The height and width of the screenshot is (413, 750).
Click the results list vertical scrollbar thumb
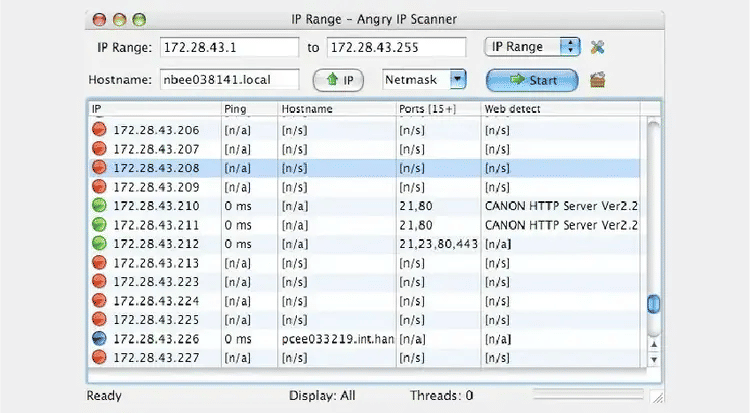click(x=654, y=303)
